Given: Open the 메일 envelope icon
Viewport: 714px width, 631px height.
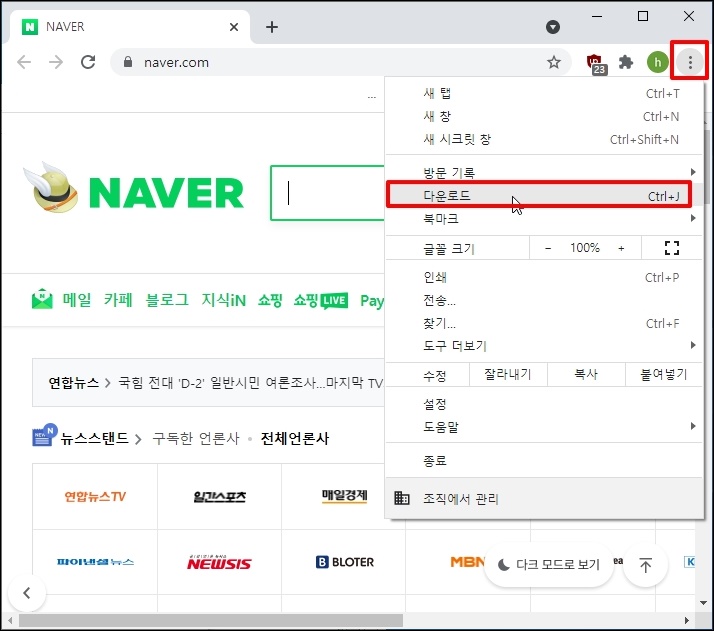Looking at the screenshot, I should [x=42, y=299].
